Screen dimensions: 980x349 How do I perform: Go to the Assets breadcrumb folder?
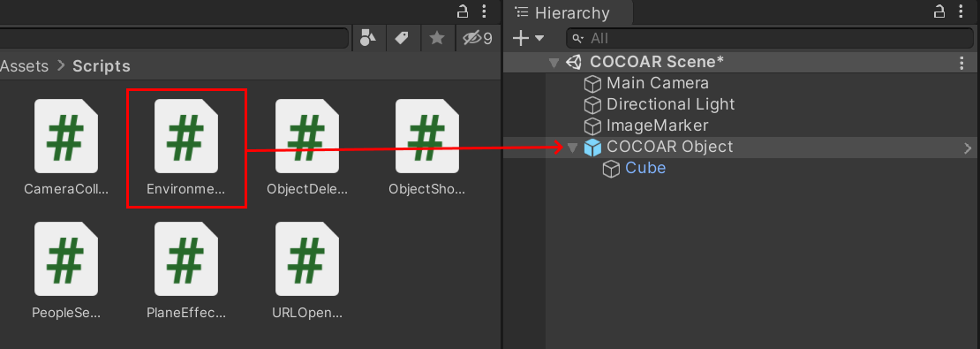(25, 65)
